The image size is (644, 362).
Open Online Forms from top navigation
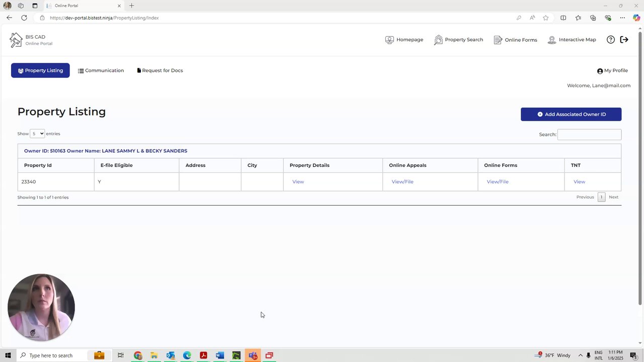tap(515, 40)
